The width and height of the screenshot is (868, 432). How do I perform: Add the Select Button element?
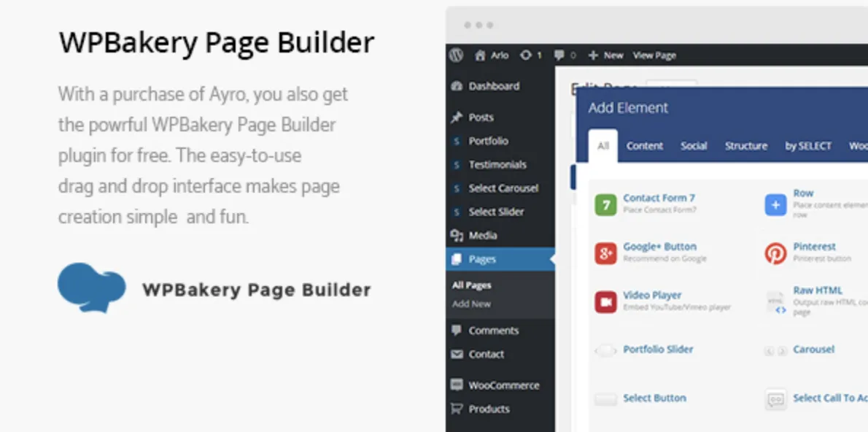654,398
